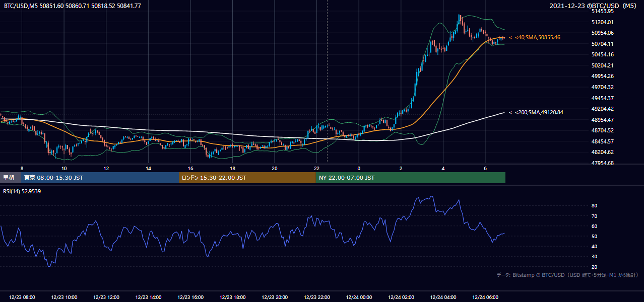Click hour label 14 under price chart
The width and height of the screenshot is (644, 302).
coord(148,168)
